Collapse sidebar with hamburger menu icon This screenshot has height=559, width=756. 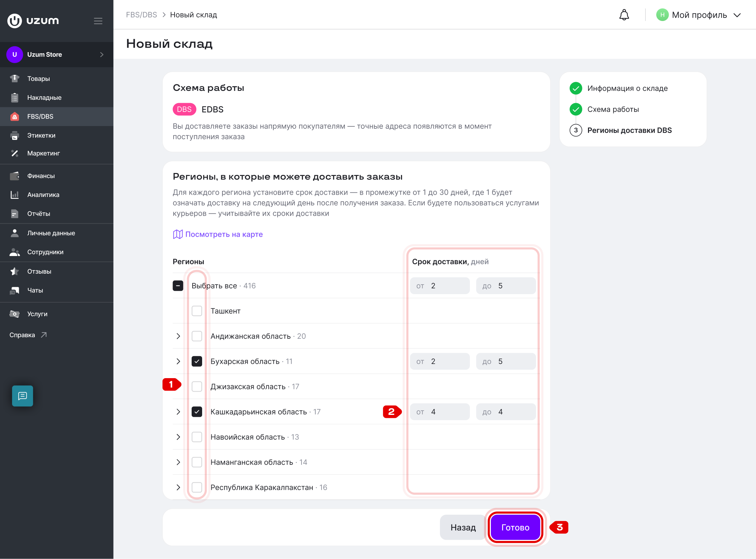[x=98, y=21]
